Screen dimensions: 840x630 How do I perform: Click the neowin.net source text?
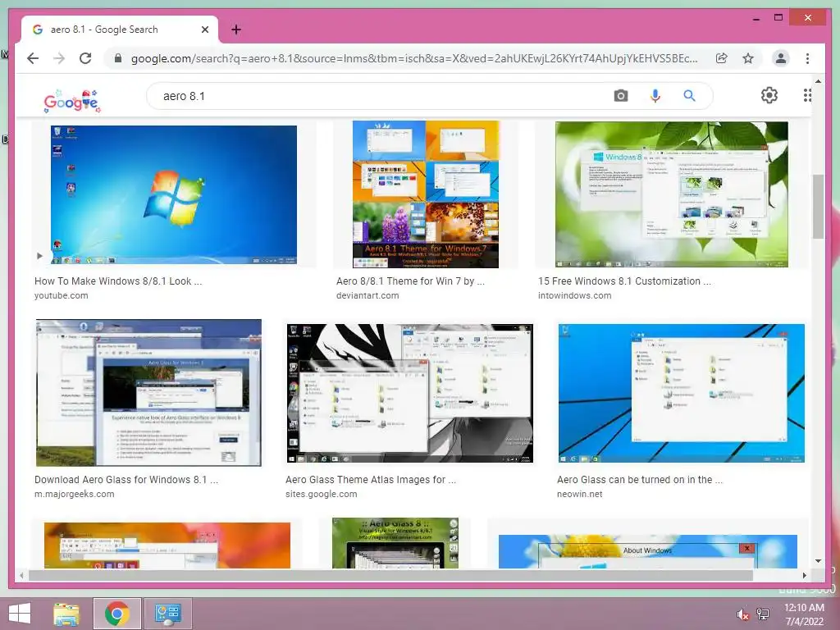tap(580, 494)
